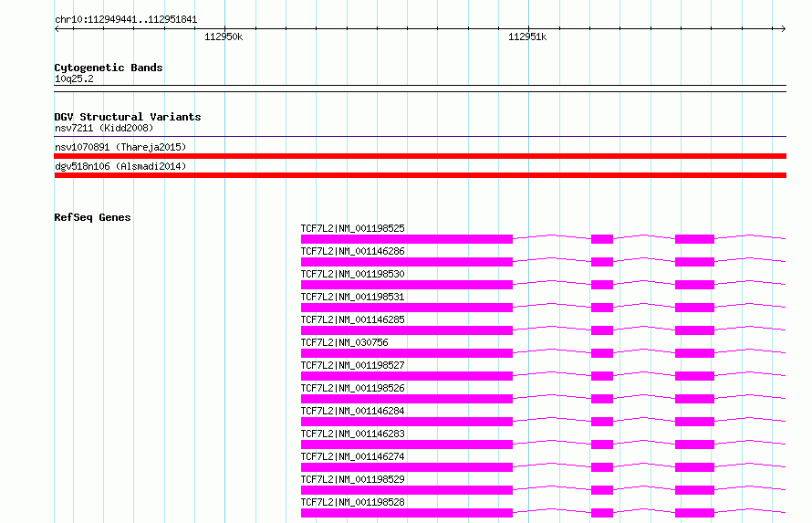Select the Cytogenetic Bands track title
812x523 pixels.
pyautogui.click(x=109, y=68)
